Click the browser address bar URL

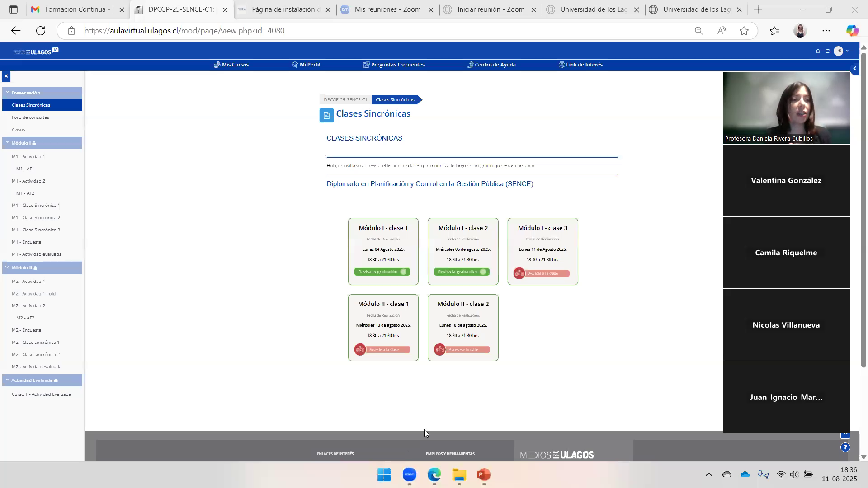pos(184,31)
